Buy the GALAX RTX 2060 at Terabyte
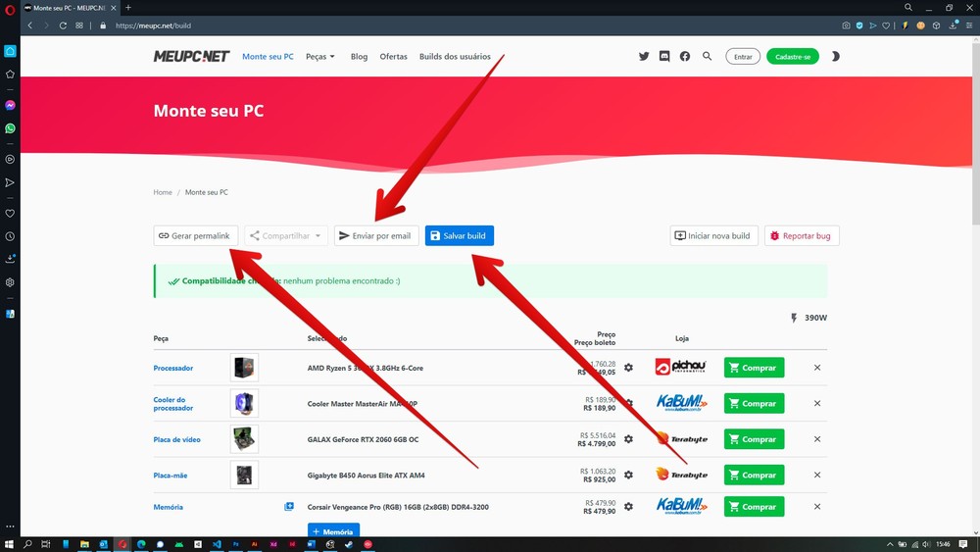 click(x=754, y=439)
